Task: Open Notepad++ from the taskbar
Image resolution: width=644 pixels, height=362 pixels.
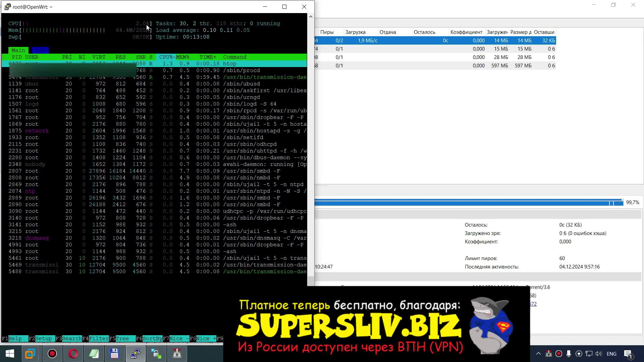Action: click(x=94, y=354)
